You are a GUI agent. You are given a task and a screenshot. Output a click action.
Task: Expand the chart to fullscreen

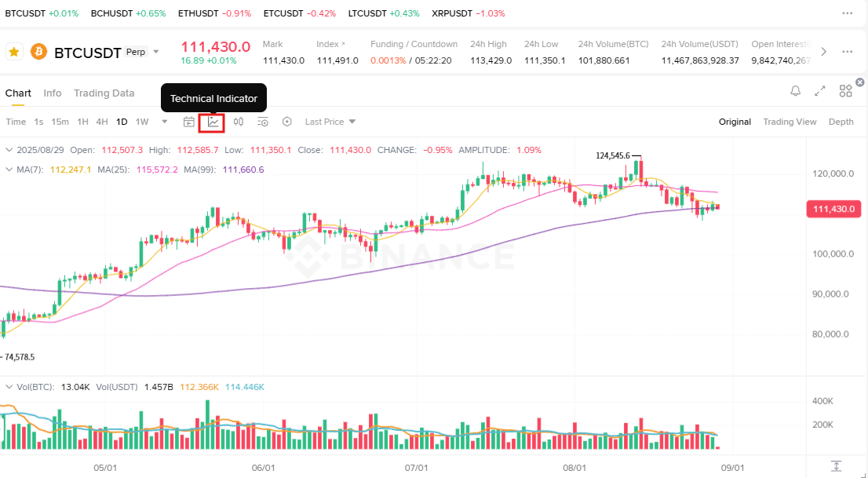coord(820,91)
